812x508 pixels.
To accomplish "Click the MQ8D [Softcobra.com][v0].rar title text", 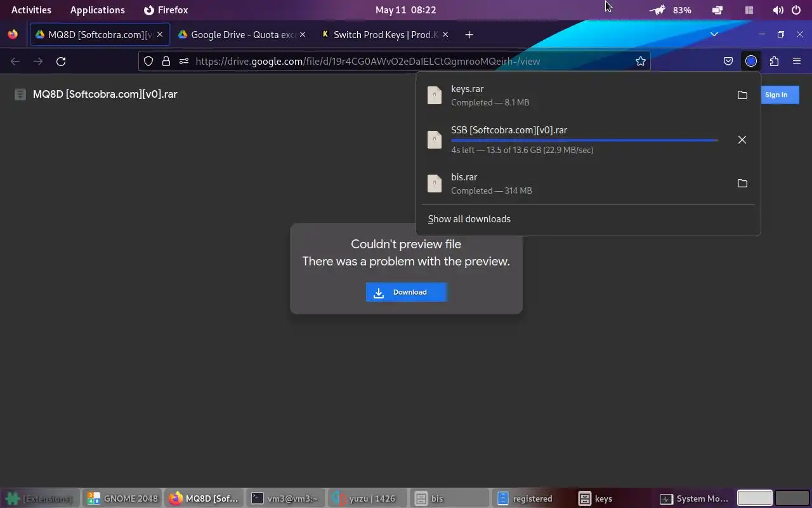I will coord(105,94).
